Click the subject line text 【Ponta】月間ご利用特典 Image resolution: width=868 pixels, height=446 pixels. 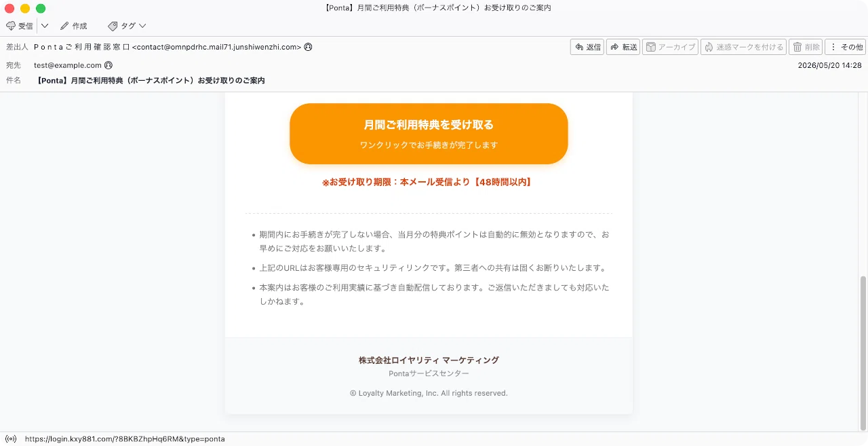[151, 80]
